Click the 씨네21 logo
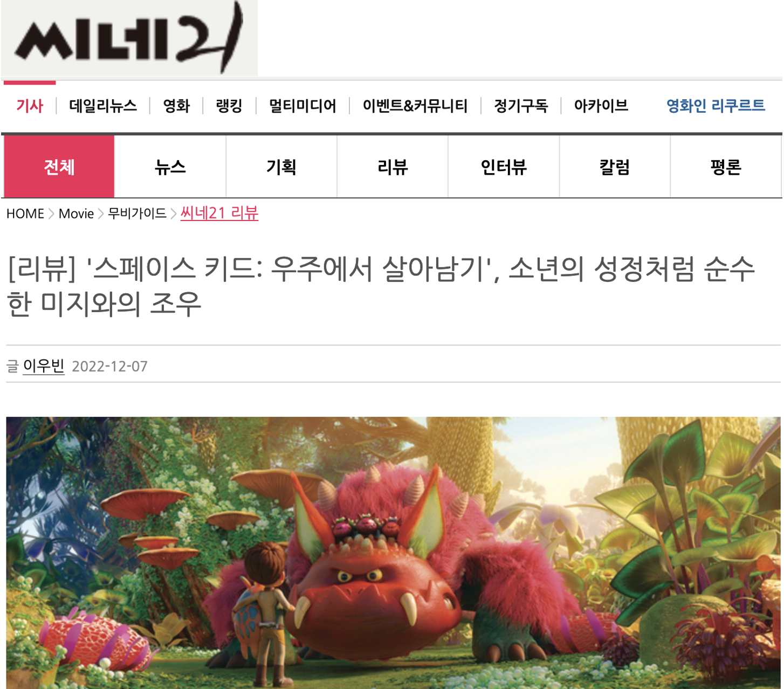The width and height of the screenshot is (784, 689). click(x=129, y=38)
